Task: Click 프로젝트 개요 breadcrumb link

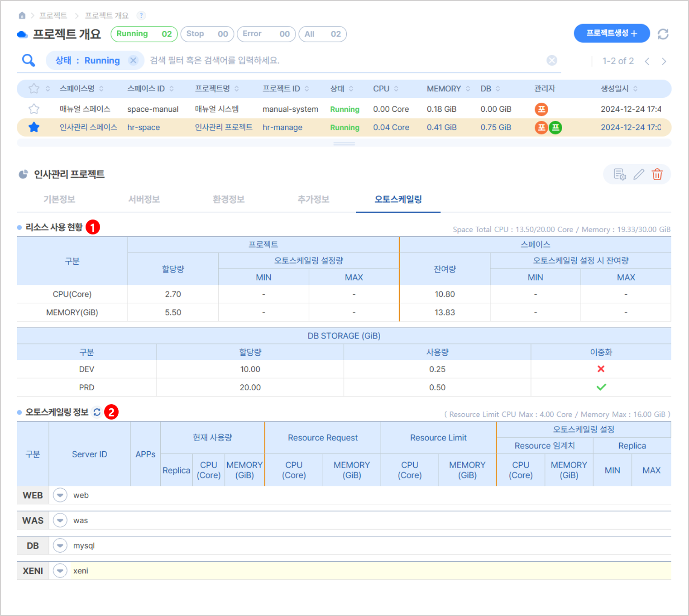Action: click(107, 15)
